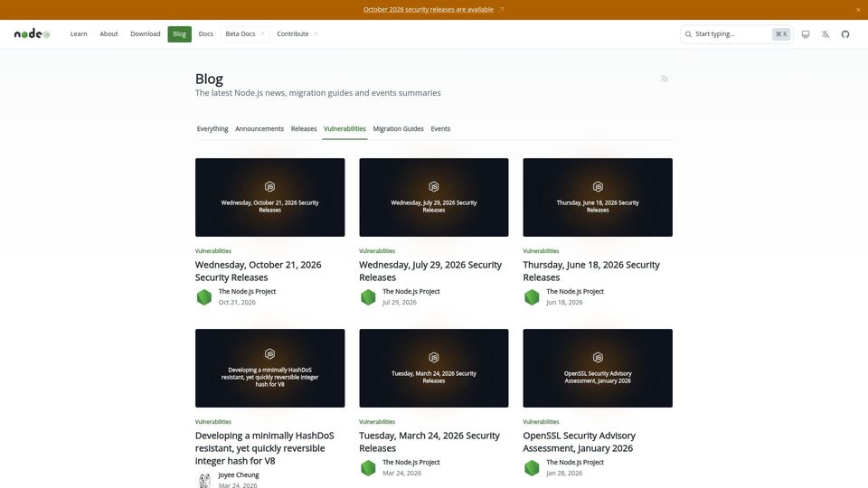
Task: Open Beta Docs external link
Action: (245, 33)
